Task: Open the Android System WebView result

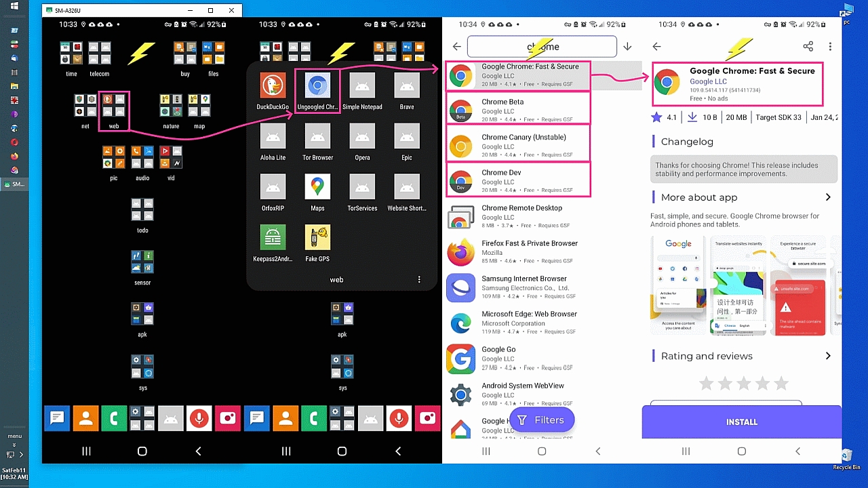Action: click(542, 394)
